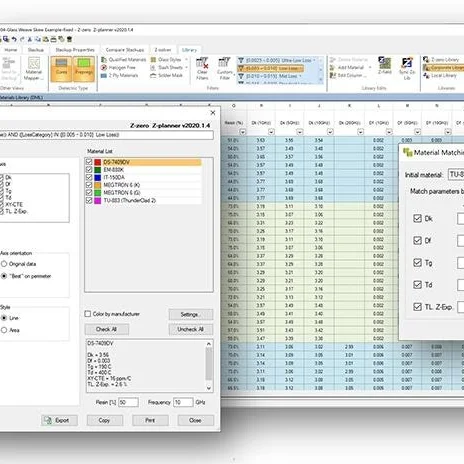Toggle the Cores dielectric type button
Screen dimensions: 464x464
pyautogui.click(x=61, y=69)
